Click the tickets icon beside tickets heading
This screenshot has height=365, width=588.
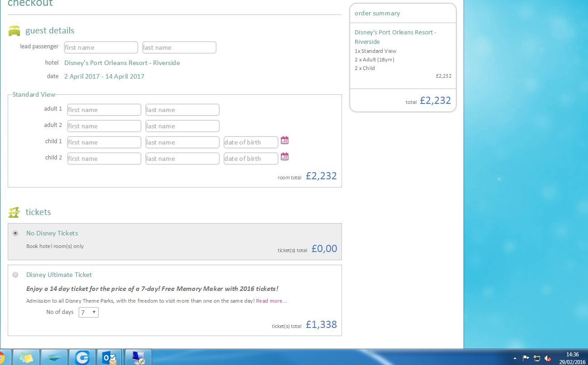(14, 212)
